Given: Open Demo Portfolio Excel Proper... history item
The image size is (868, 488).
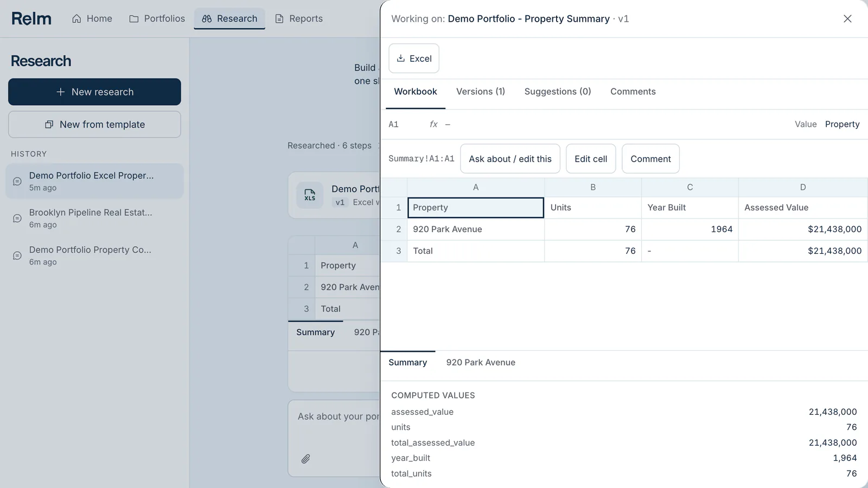Looking at the screenshot, I should (94, 181).
